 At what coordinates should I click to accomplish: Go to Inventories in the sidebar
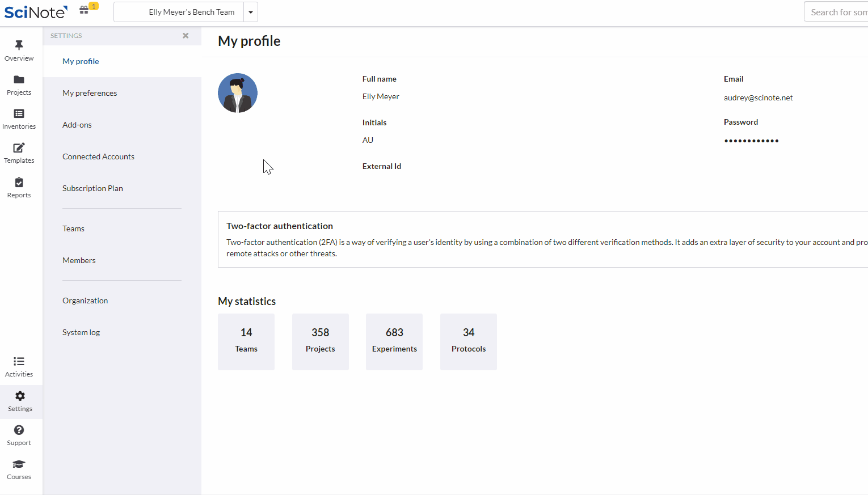coord(19,119)
